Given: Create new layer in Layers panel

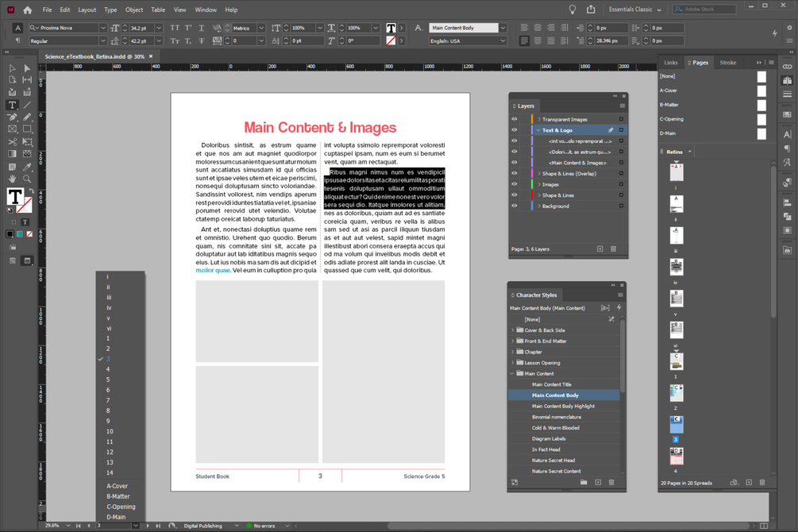Looking at the screenshot, I should (x=600, y=249).
